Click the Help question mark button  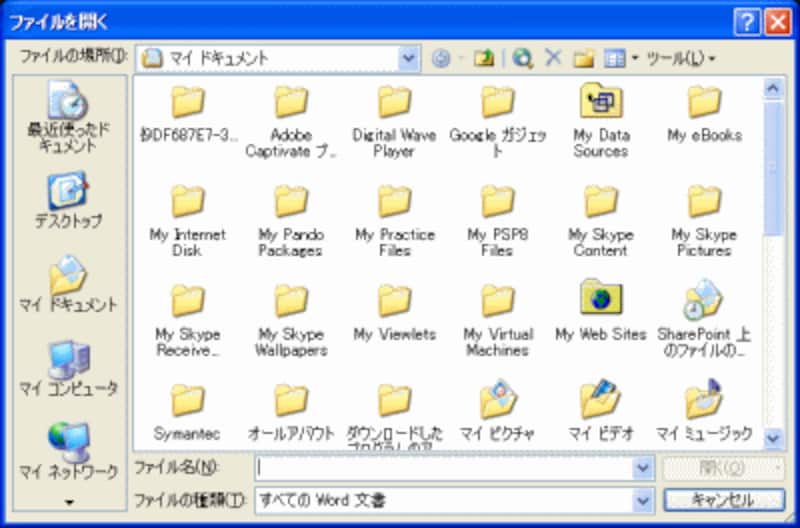tap(747, 22)
